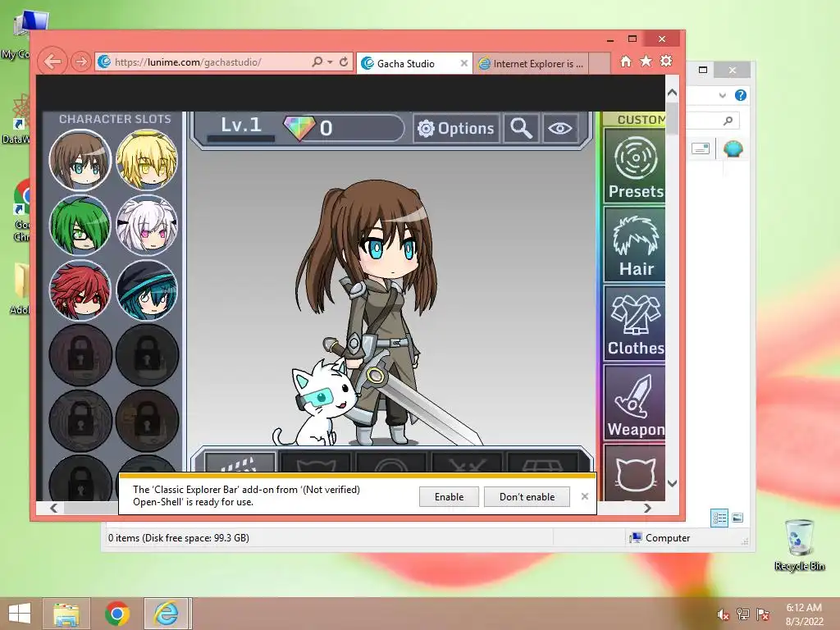Viewport: 840px width, 630px height.
Task: Switch Explorer window to large icons view
Action: coord(737,518)
